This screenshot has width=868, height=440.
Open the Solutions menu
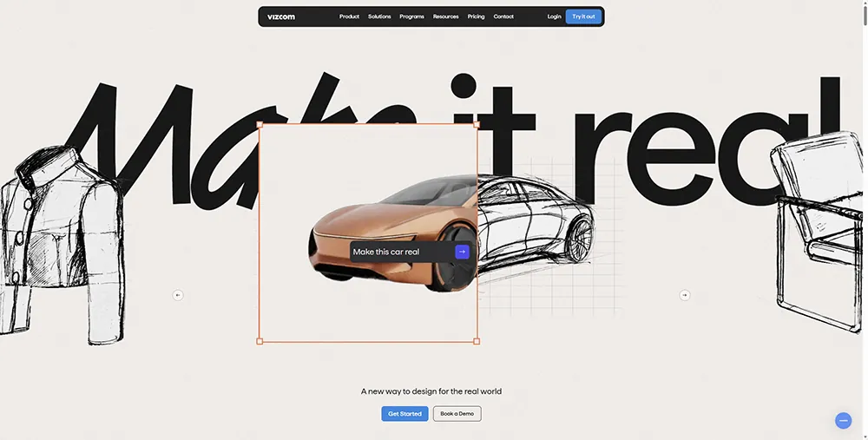point(379,16)
